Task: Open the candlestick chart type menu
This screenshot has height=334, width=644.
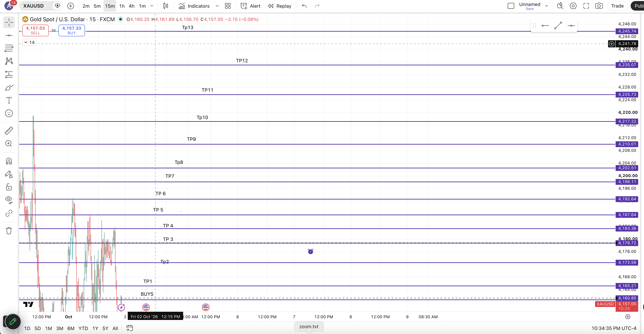Action: (166, 6)
